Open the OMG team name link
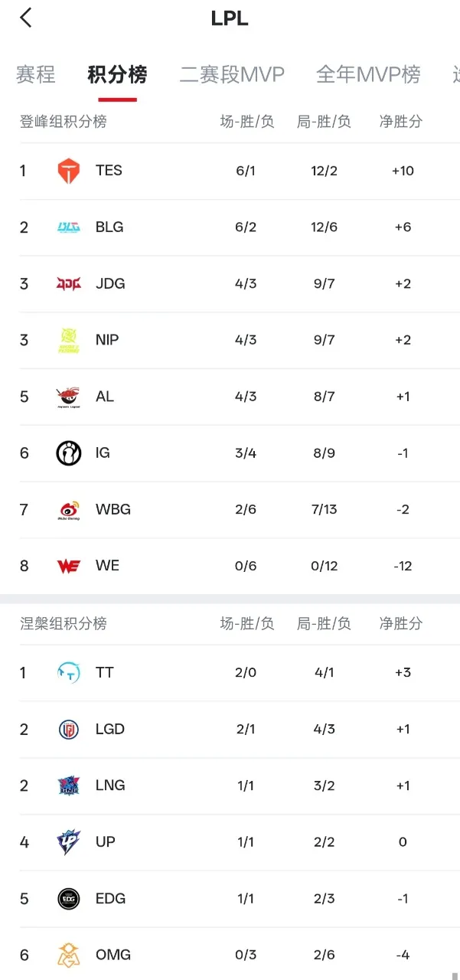This screenshot has width=460, height=980. [113, 955]
